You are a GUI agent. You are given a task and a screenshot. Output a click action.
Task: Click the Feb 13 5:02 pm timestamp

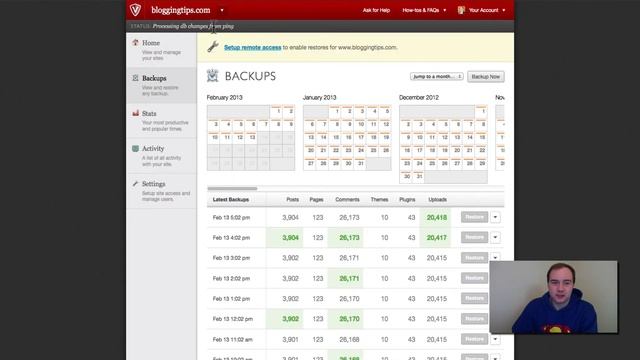pyautogui.click(x=231, y=218)
